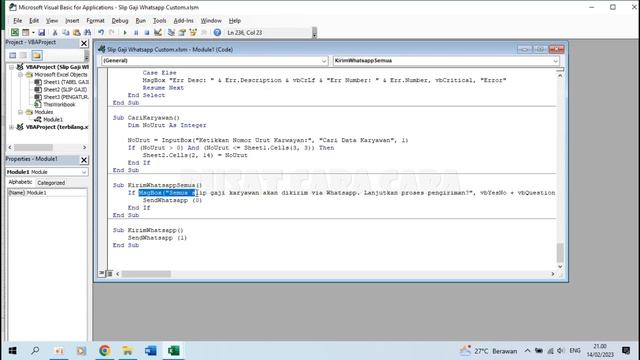Click the View Microsoft Excel toolbar icon

15,32
